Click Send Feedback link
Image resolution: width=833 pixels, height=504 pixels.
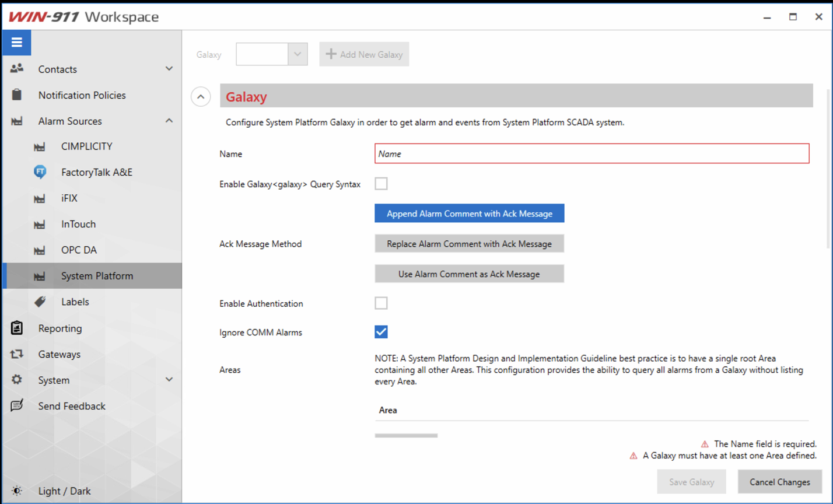click(x=92, y=406)
